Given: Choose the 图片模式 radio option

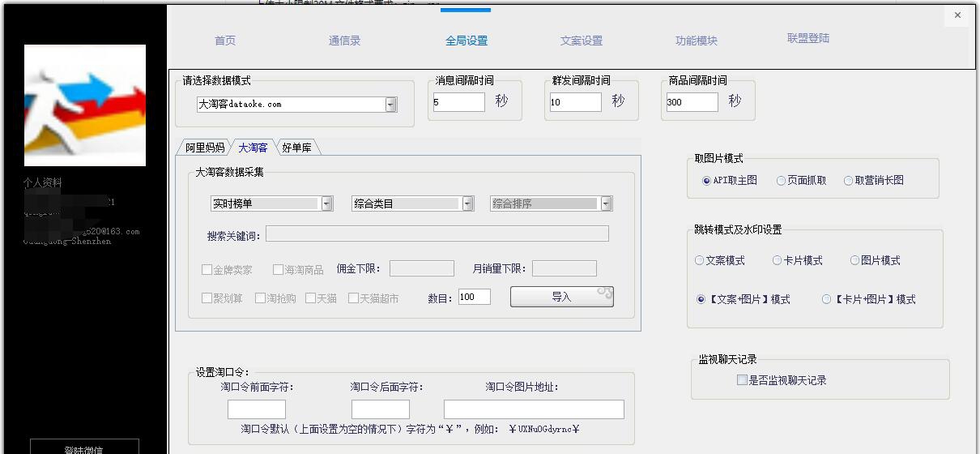Looking at the screenshot, I should [854, 260].
